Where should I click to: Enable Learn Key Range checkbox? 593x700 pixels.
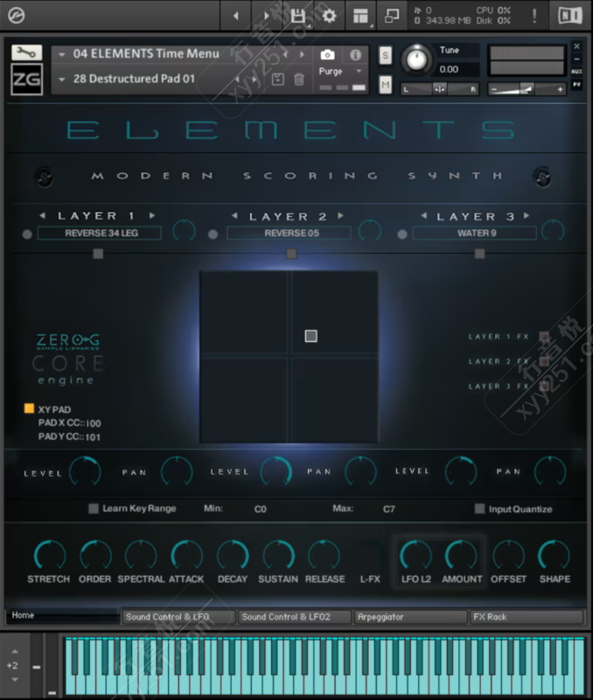tap(94, 508)
